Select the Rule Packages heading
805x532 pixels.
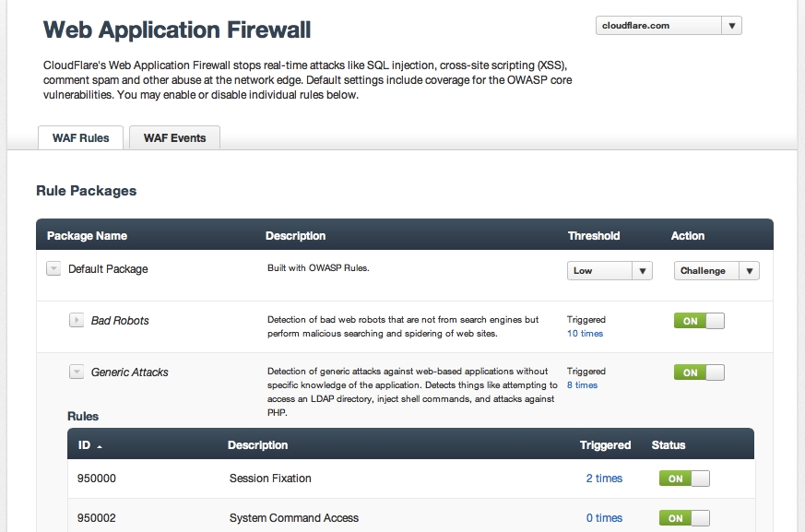click(86, 191)
